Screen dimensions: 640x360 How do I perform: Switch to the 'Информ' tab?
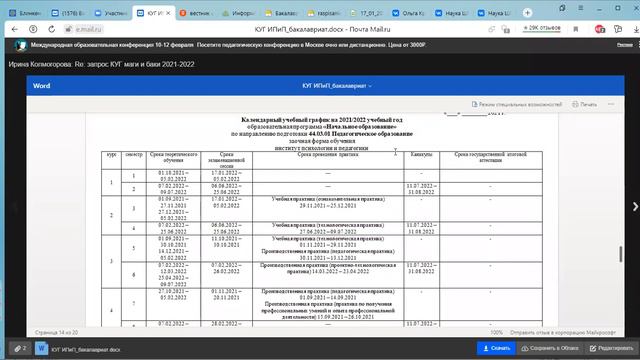(x=238, y=13)
